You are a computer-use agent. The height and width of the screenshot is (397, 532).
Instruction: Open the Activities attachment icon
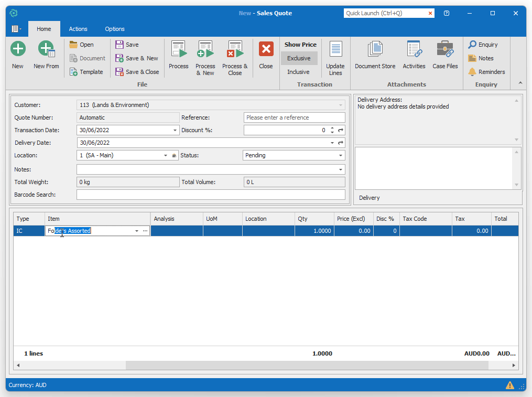tap(414, 50)
